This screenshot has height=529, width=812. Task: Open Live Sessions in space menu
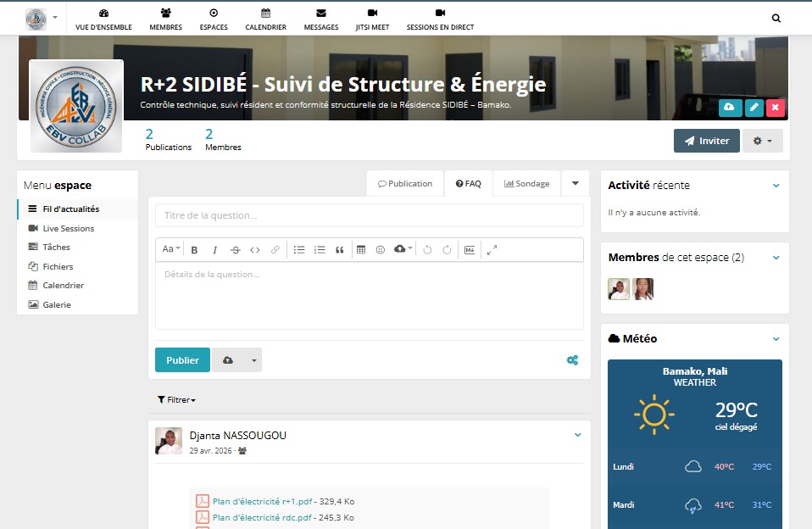(78, 229)
